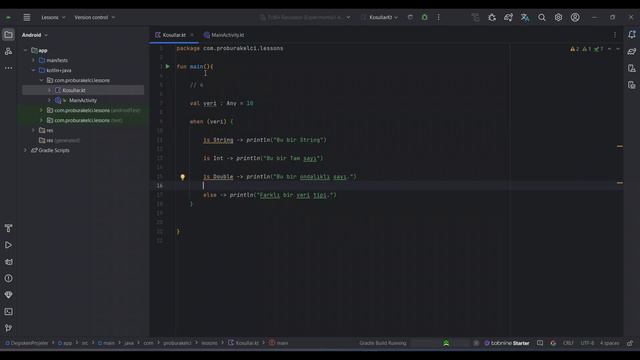Open the Running Devices panel icon
The width and height of the screenshot is (640, 360).
pos(632,85)
